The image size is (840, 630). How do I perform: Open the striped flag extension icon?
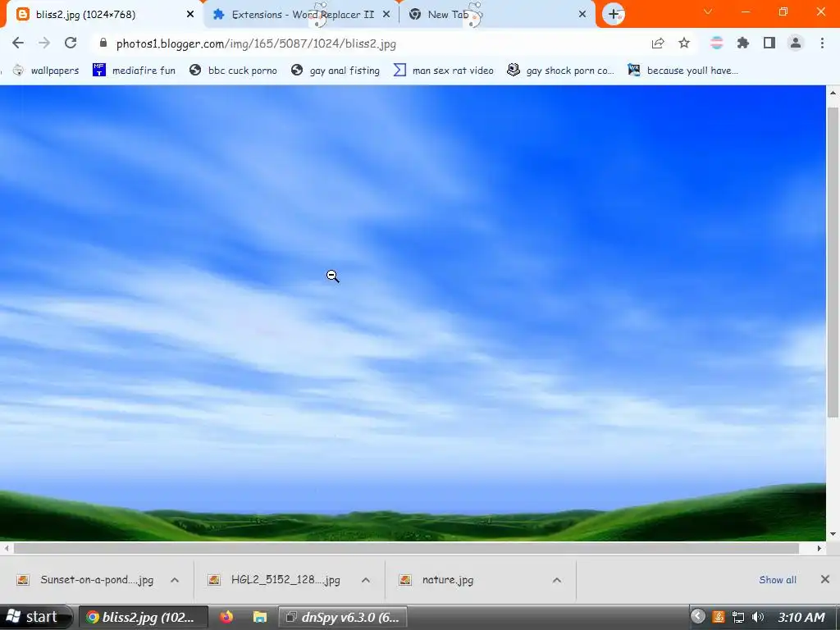pyautogui.click(x=716, y=43)
